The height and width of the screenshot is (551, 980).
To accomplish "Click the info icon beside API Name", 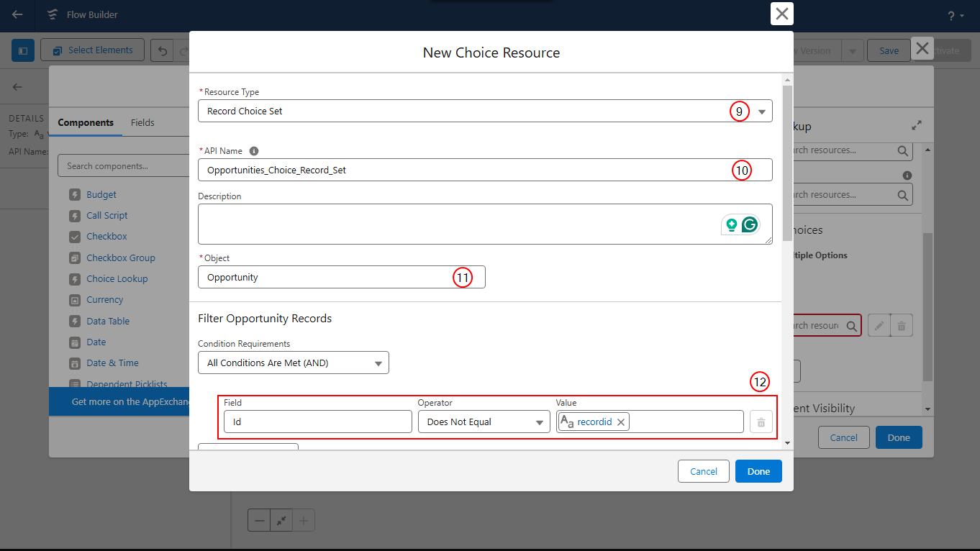I will (x=254, y=151).
